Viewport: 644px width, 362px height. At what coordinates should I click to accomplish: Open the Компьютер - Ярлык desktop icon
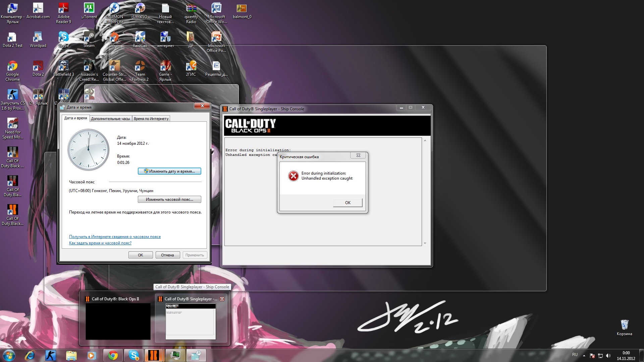(12, 13)
